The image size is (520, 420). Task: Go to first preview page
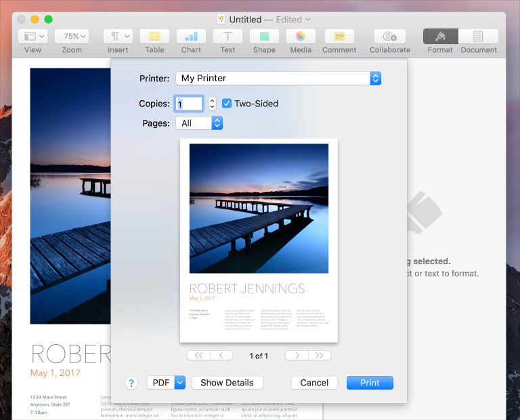pos(198,356)
